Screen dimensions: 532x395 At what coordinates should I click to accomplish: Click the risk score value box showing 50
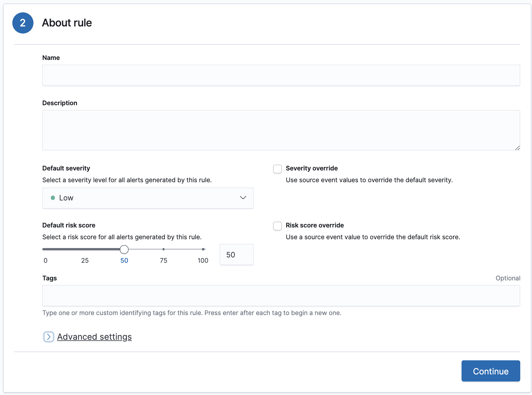[x=236, y=255]
